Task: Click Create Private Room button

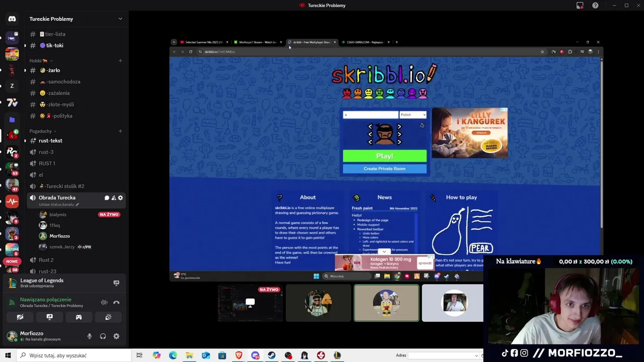Action: [384, 168]
